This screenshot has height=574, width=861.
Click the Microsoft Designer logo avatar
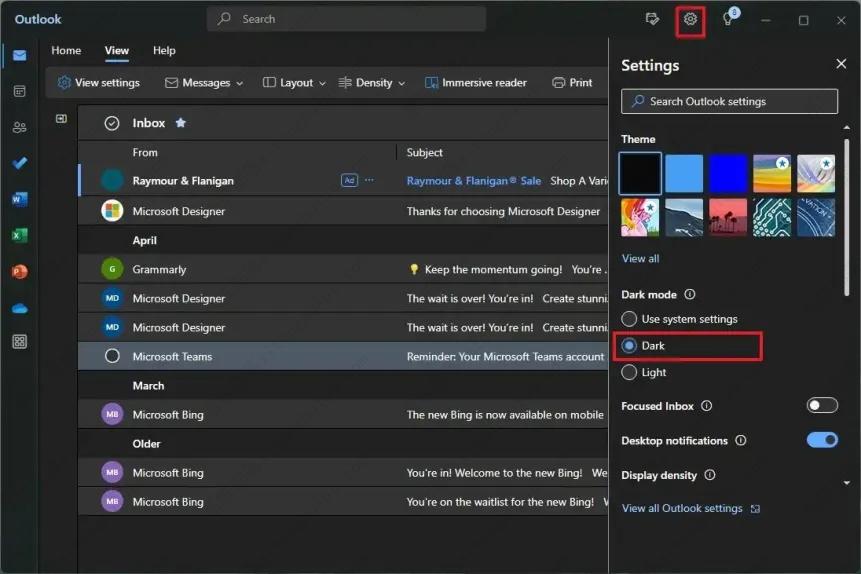pyautogui.click(x=112, y=211)
